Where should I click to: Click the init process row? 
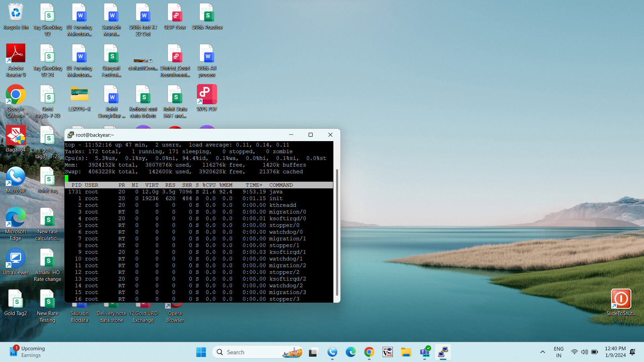click(x=199, y=198)
